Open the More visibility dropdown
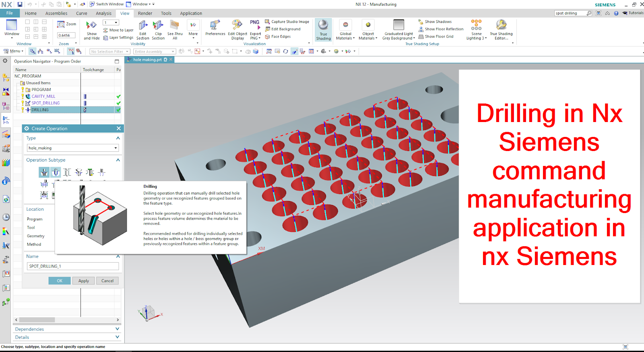 click(x=193, y=30)
